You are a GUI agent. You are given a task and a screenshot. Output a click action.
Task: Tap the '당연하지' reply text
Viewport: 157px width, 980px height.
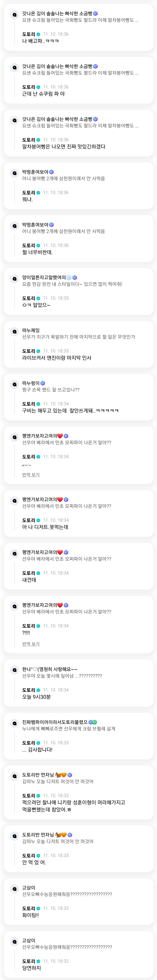[31, 967]
